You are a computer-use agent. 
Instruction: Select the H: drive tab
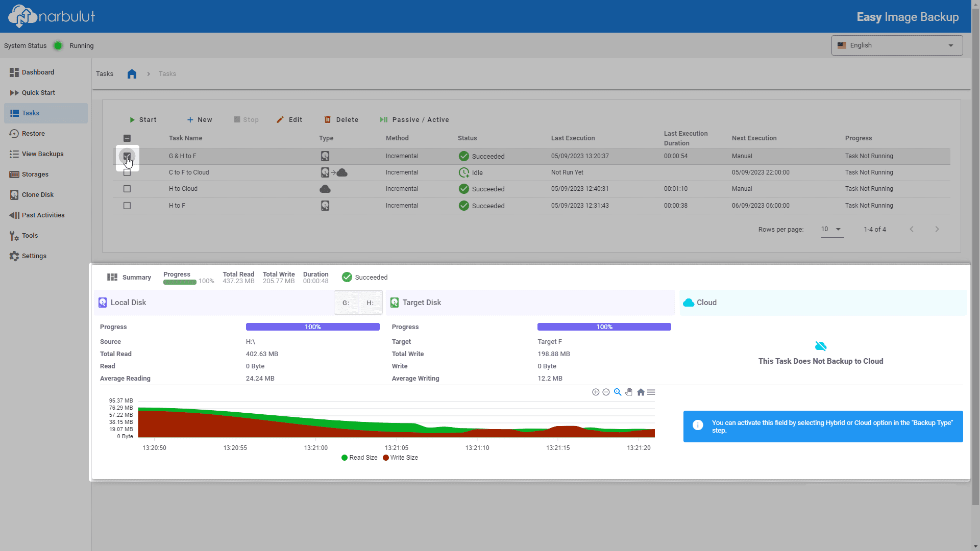point(370,303)
